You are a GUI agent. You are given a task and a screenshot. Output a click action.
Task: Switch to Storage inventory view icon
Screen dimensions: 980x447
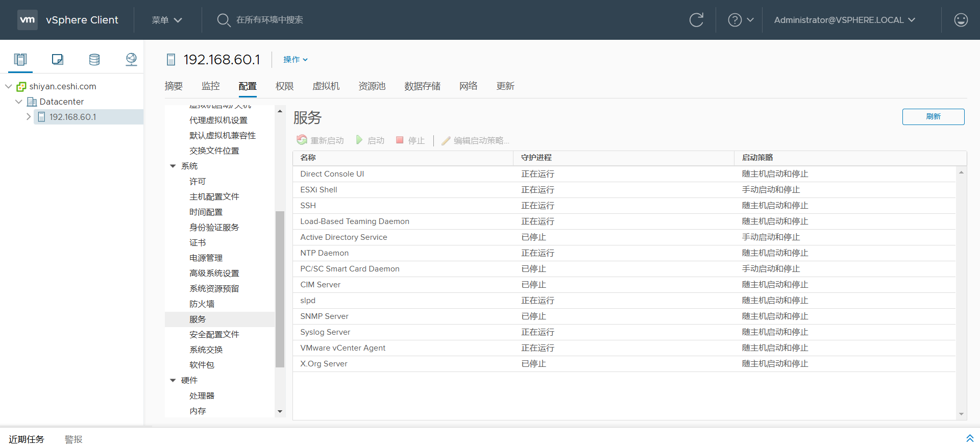coord(94,60)
